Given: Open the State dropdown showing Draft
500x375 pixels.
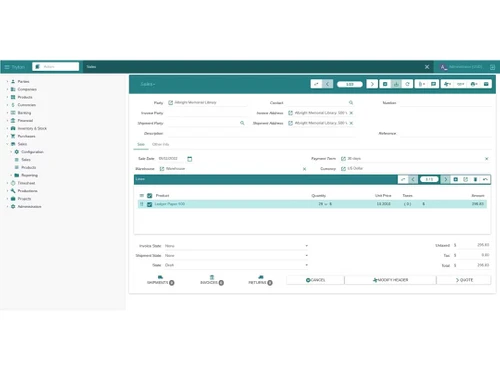Looking at the screenshot, I should tap(236, 265).
